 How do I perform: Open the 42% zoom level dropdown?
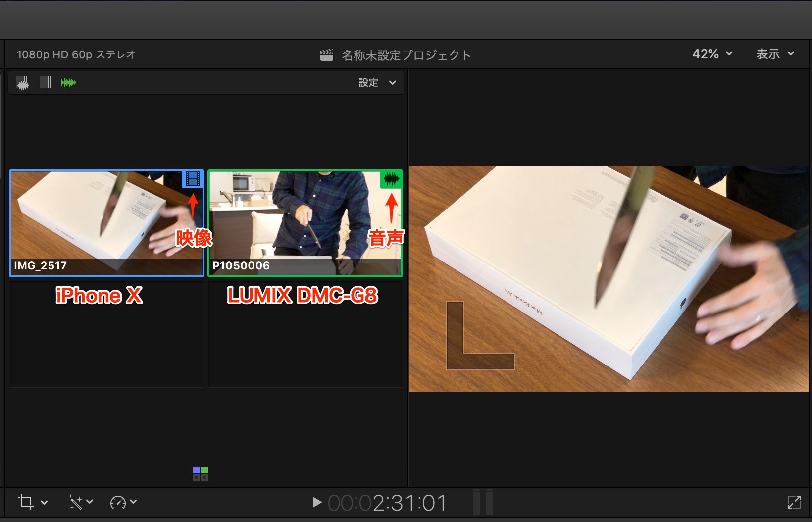point(712,54)
